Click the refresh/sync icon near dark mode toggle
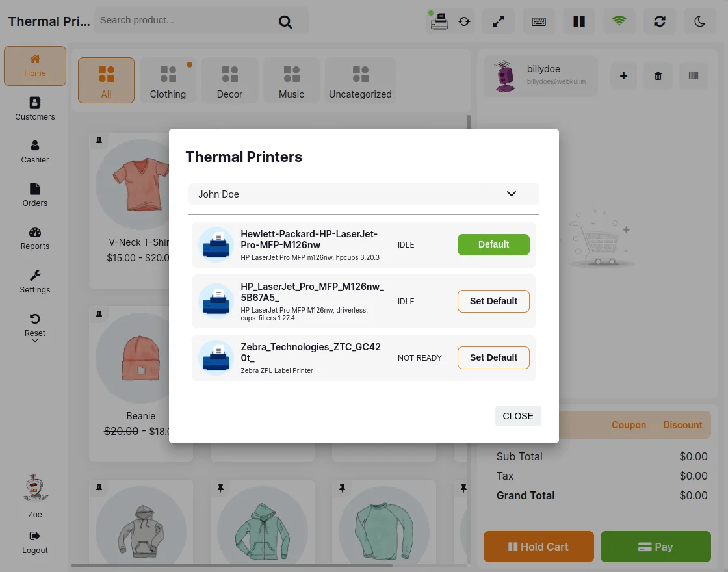Screen dimensions: 728x572 [659, 21]
